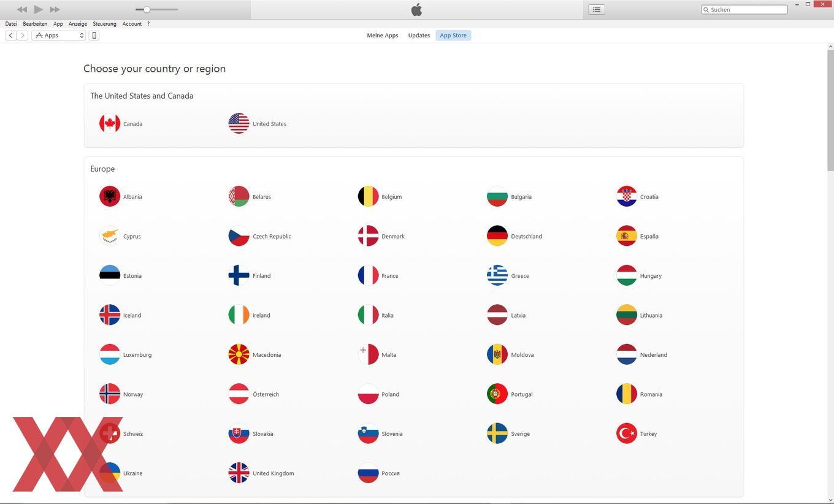Pick the Greece flag icon
Image resolution: width=834 pixels, height=504 pixels.
[x=497, y=275]
